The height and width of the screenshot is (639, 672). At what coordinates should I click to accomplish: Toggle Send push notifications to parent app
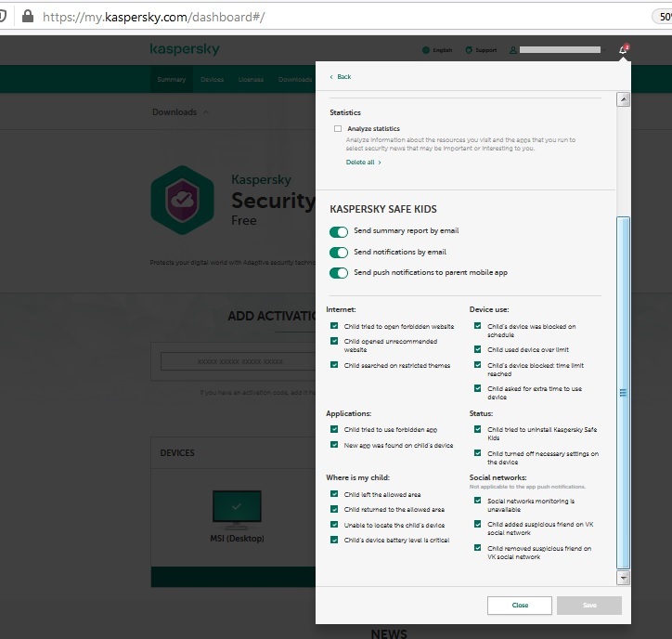pos(339,273)
